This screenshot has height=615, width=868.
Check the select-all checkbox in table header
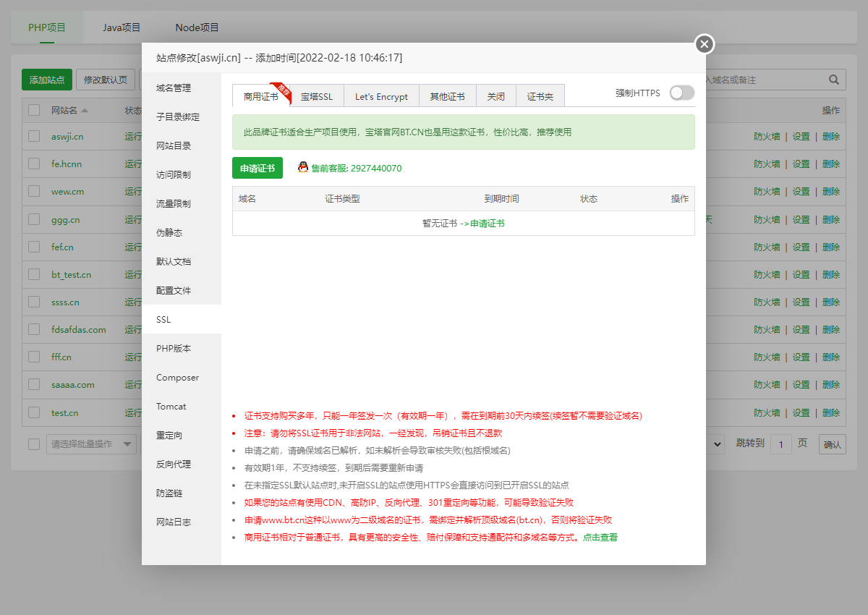pos(33,109)
